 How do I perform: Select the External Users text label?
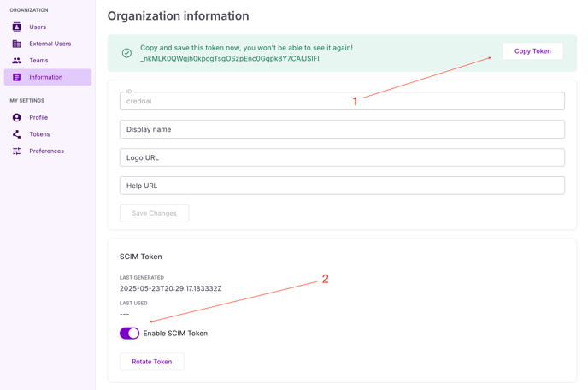click(50, 44)
